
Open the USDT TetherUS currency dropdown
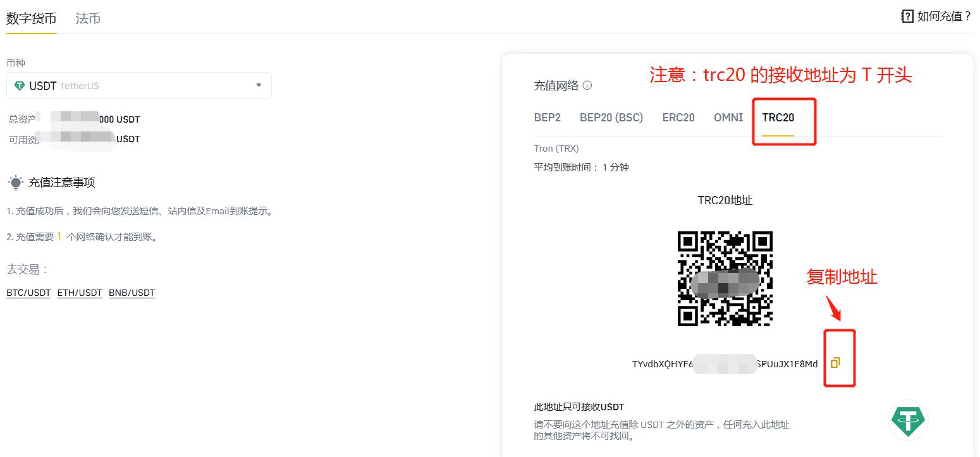[x=259, y=85]
